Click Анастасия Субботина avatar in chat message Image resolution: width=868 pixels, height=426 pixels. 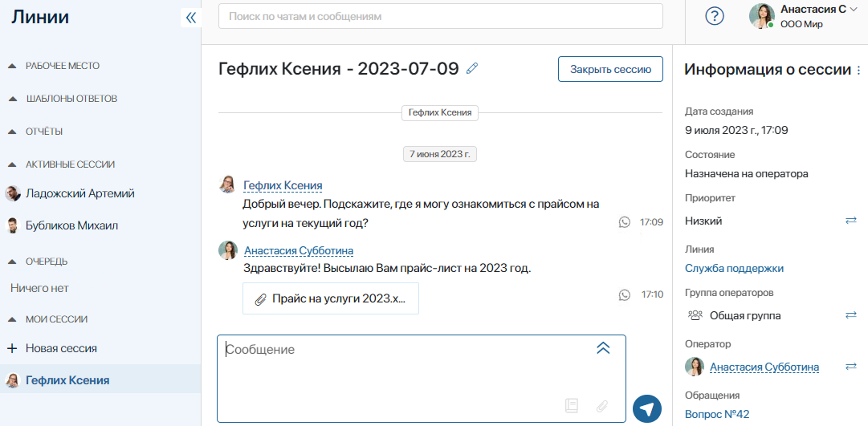227,250
